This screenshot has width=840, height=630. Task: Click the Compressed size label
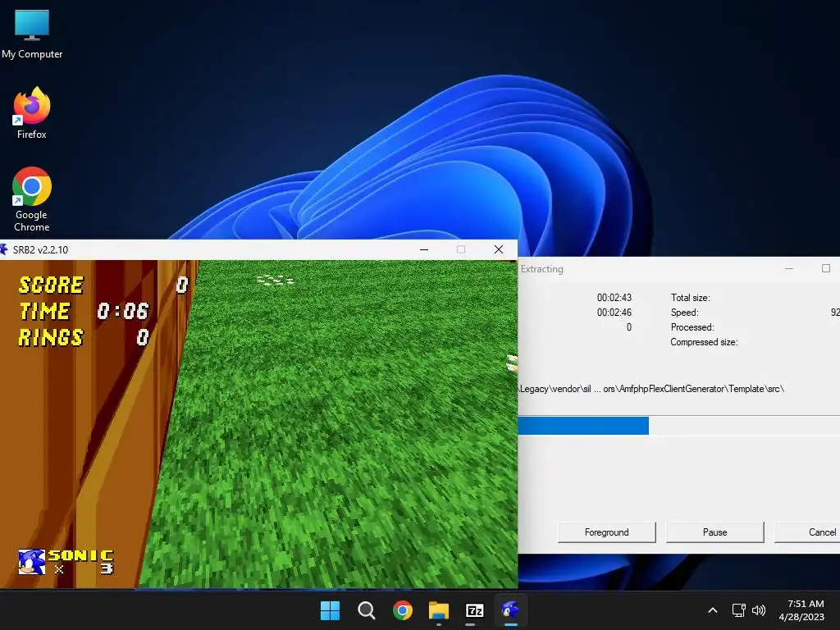[x=704, y=342]
